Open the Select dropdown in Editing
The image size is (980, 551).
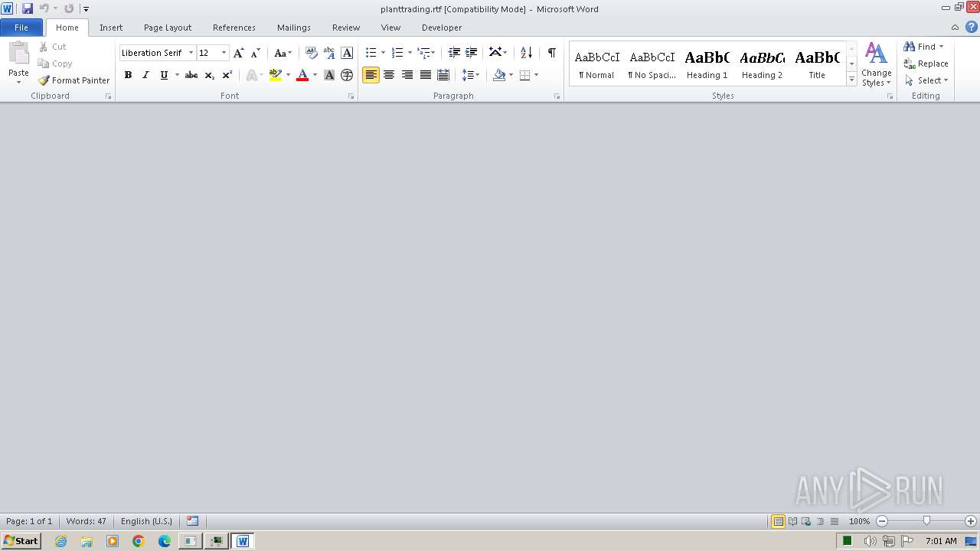[926, 80]
